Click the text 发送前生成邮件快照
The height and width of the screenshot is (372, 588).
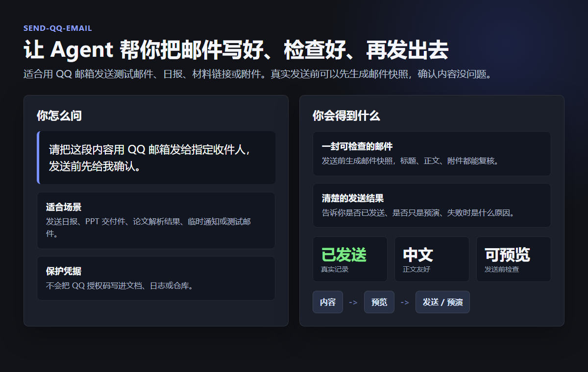412,161
